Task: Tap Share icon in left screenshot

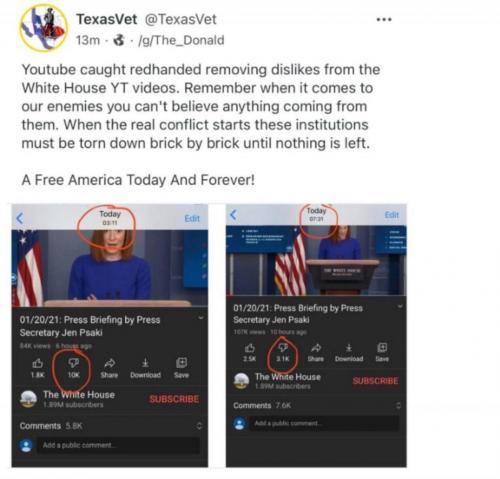Action: 109,363
